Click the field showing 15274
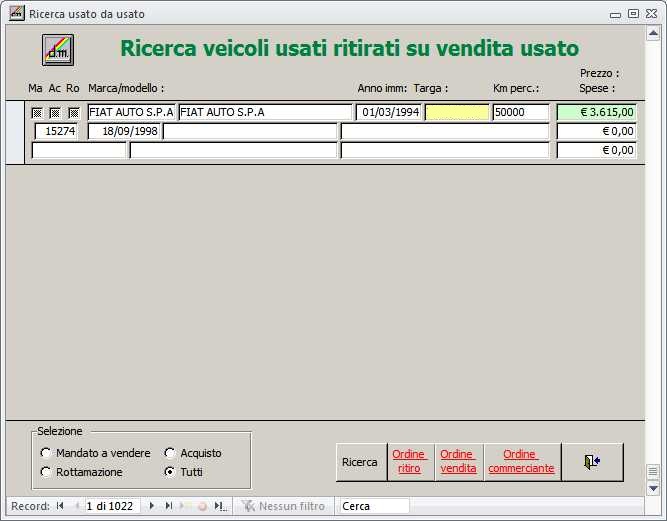Image resolution: width=667 pixels, height=521 pixels. point(56,131)
